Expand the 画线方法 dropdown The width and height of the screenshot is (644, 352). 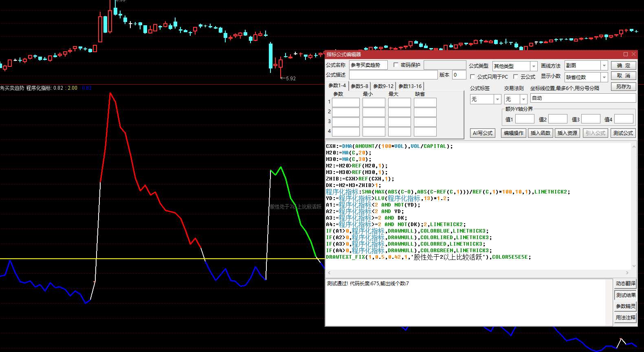pyautogui.click(x=604, y=66)
